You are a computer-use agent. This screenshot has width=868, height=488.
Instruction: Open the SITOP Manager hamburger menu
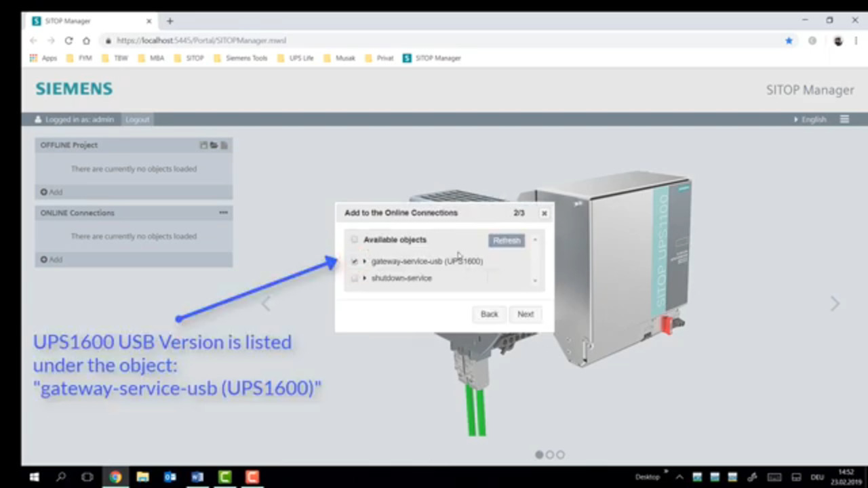[844, 119]
